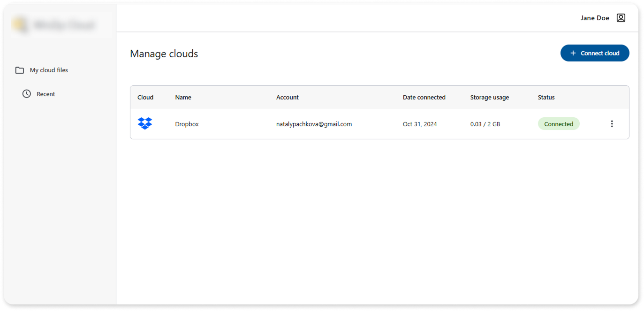Screen dimensions: 644x311
Task: Sort by the Name column header
Action: pyautogui.click(x=183, y=98)
